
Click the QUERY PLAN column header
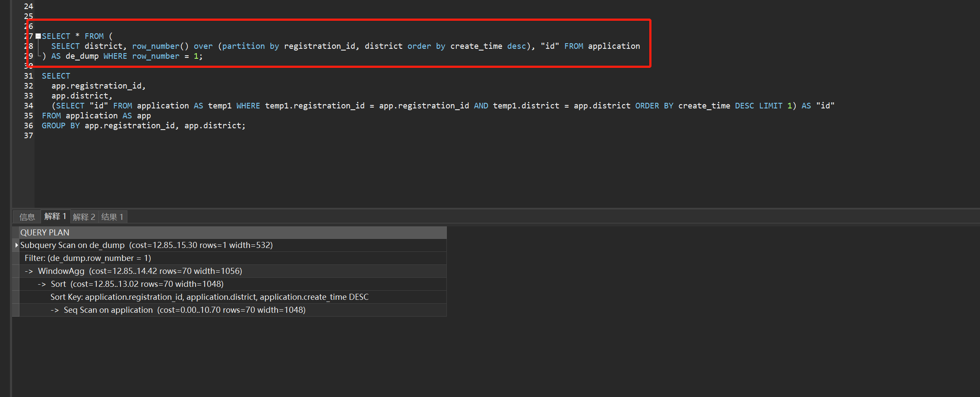pyautogui.click(x=233, y=232)
